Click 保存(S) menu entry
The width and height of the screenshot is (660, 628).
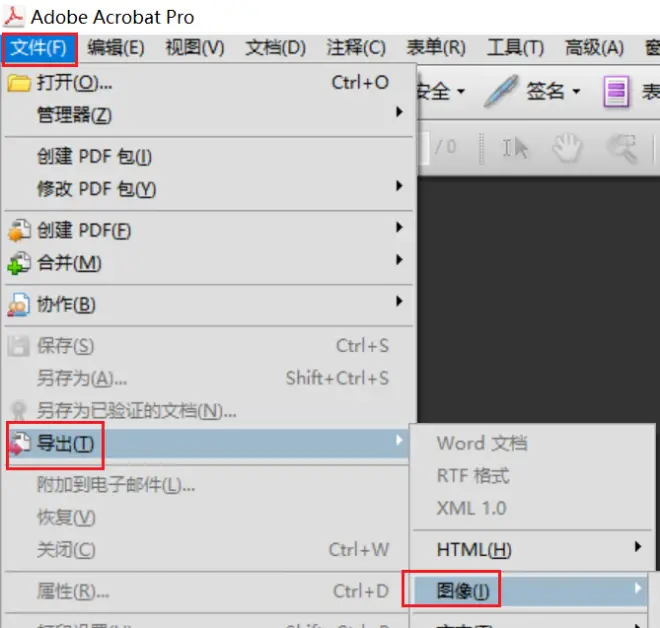[208, 346]
